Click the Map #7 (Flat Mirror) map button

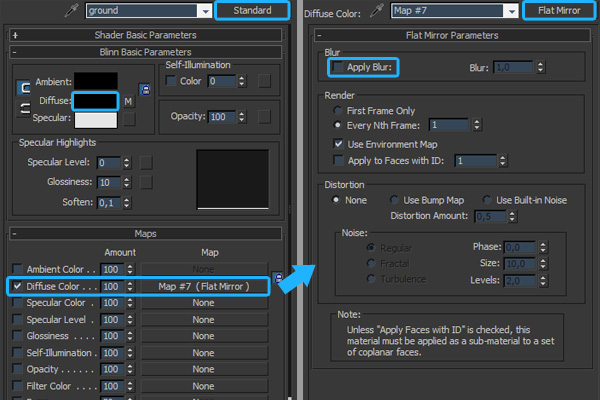click(x=204, y=287)
